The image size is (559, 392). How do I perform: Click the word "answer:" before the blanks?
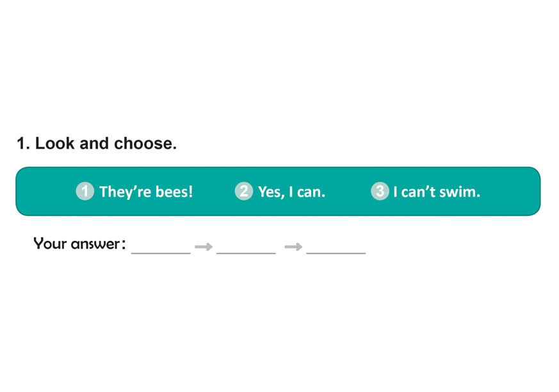tap(97, 244)
